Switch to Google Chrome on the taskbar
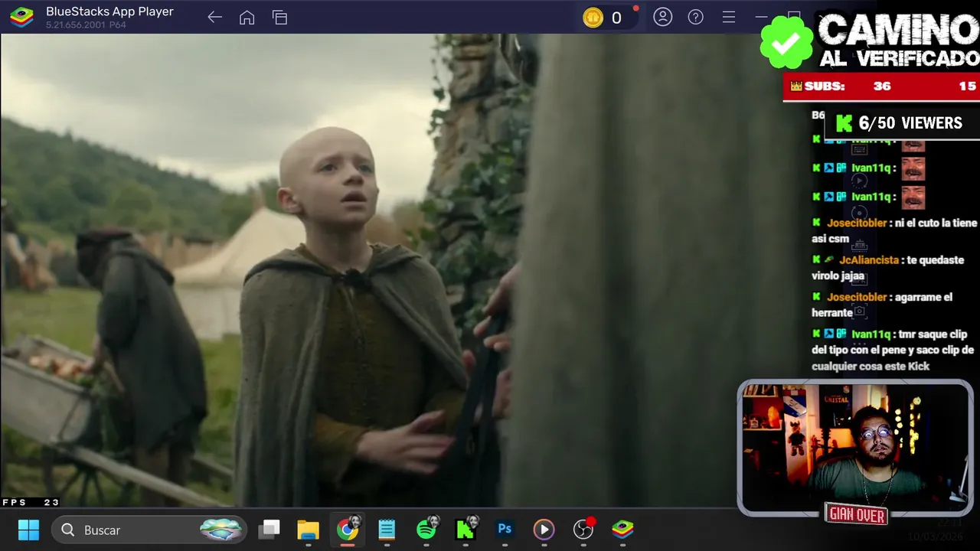This screenshot has height=551, width=980. (348, 530)
